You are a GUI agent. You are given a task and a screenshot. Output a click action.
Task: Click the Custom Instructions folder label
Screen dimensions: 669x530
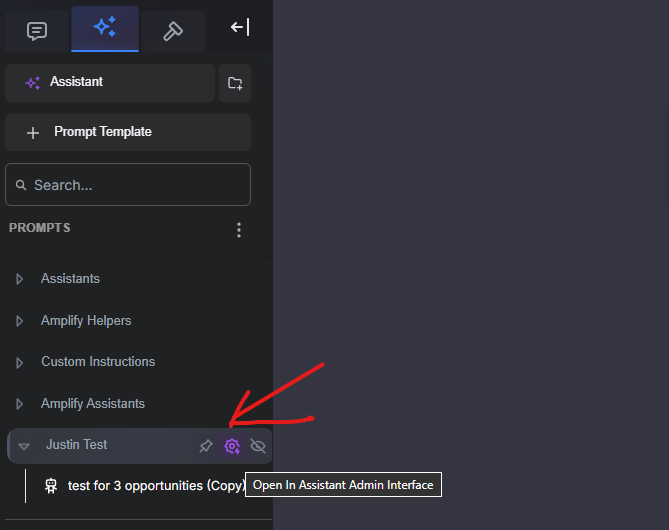[98, 361]
